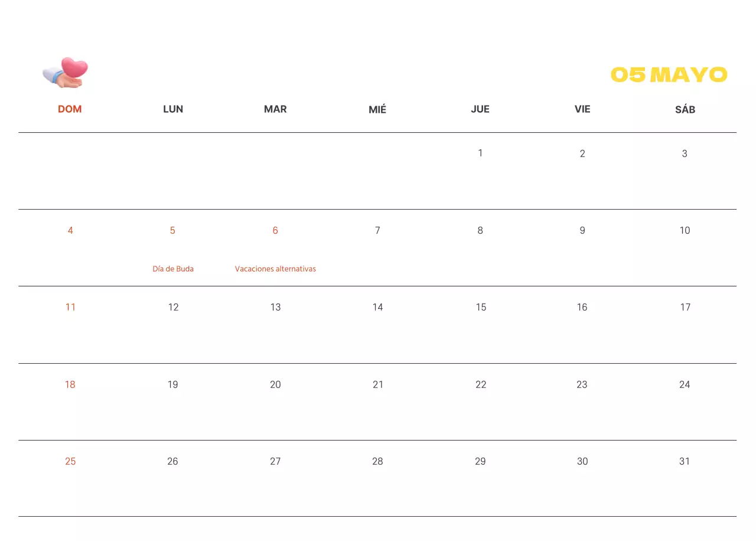
Task: Select the Día de Buda holiday label
Action: pyautogui.click(x=173, y=269)
